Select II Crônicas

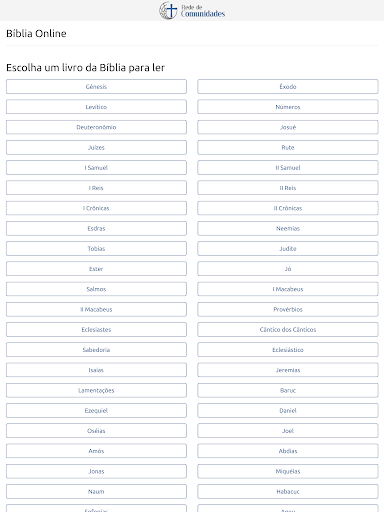288,208
